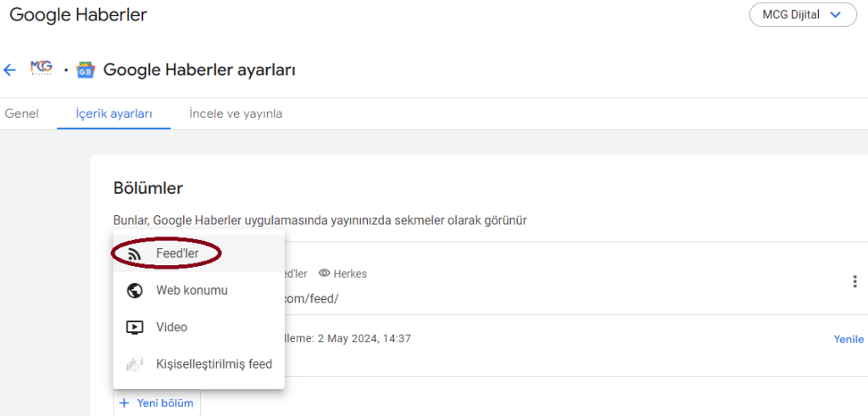Click the globe Web konumu icon
The height and width of the screenshot is (416, 868).
point(135,291)
